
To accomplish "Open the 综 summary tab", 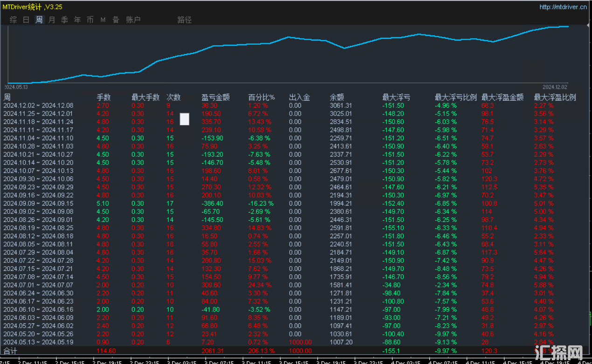I will pyautogui.click(x=14, y=20).
